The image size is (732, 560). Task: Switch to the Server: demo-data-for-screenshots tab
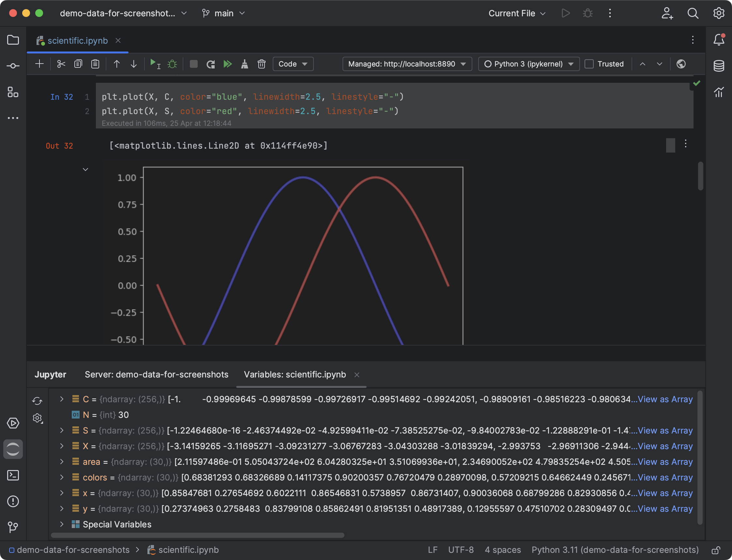tap(157, 374)
